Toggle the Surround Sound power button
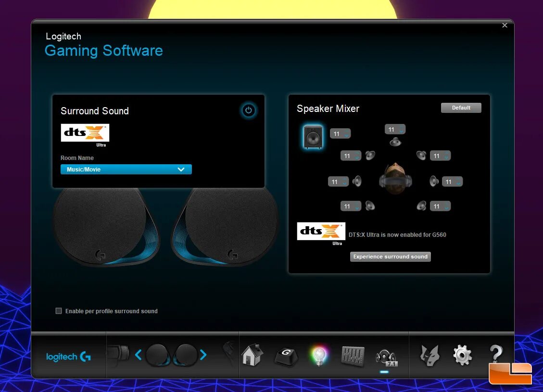Screen dimensions: 543x392 tap(248, 110)
